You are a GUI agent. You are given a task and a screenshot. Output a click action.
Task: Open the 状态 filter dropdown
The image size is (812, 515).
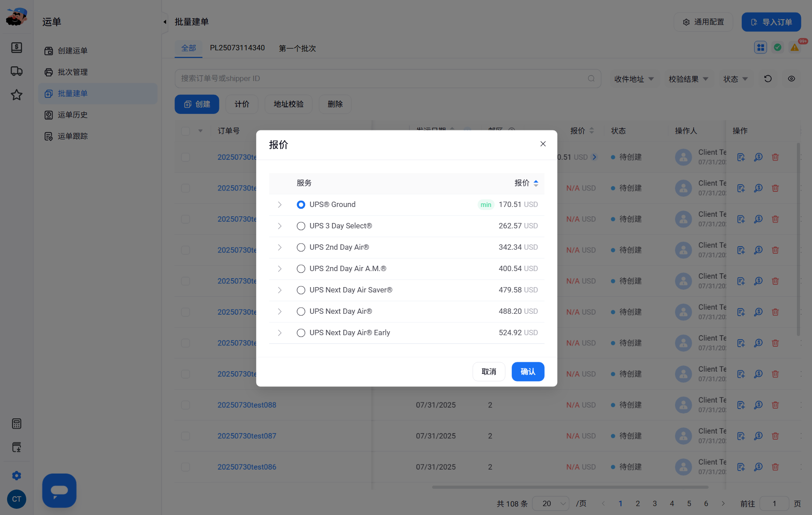[735, 79]
